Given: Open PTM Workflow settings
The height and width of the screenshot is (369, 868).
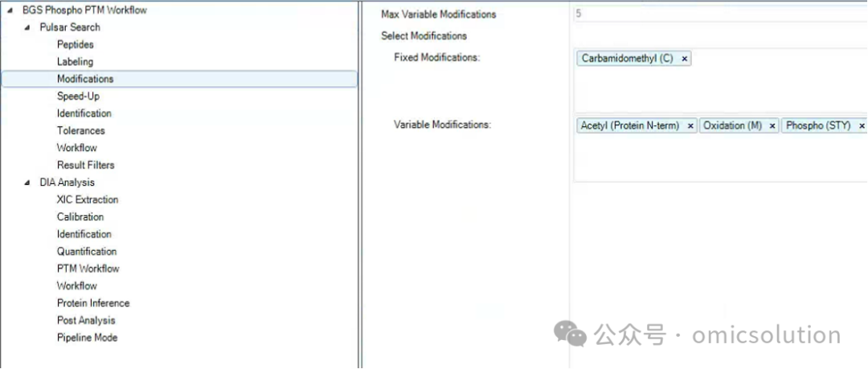Looking at the screenshot, I should (88, 269).
